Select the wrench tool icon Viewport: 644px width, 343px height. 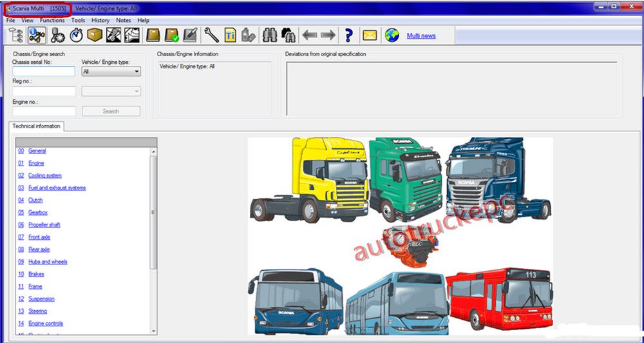(211, 35)
